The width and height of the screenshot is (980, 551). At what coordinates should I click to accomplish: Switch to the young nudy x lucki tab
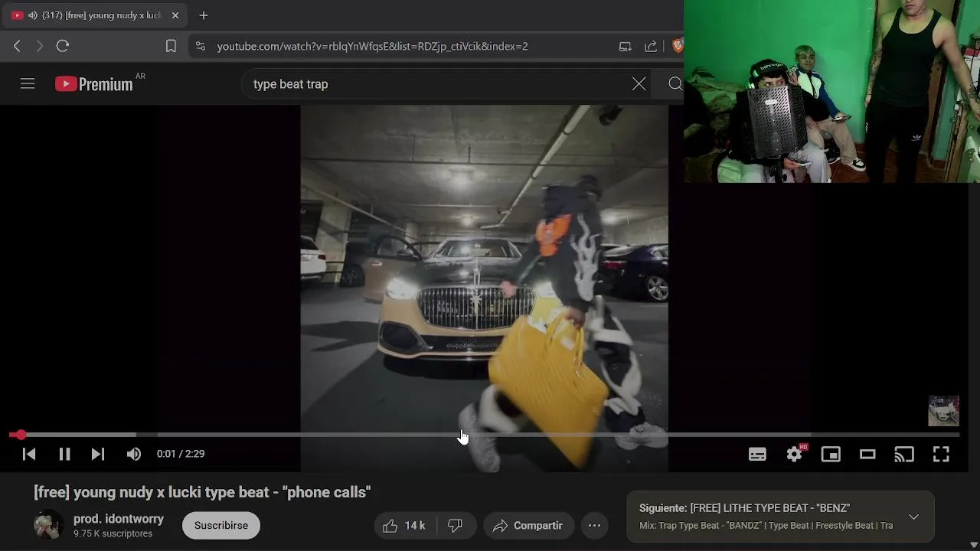[x=95, y=15]
